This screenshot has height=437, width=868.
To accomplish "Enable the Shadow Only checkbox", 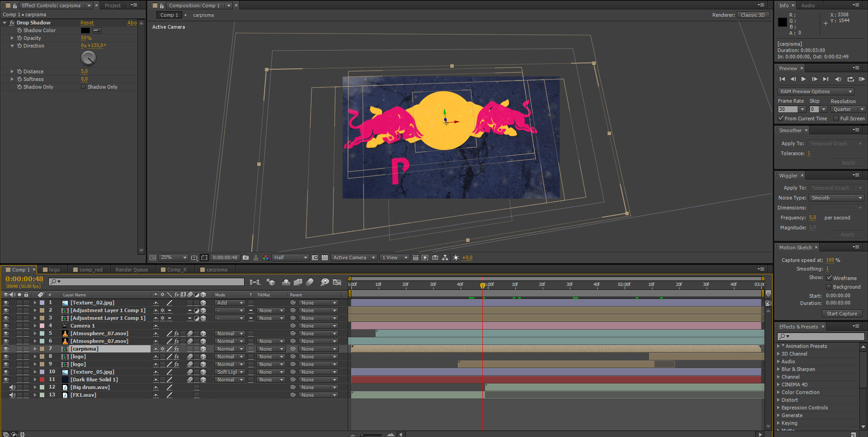I will coord(83,87).
